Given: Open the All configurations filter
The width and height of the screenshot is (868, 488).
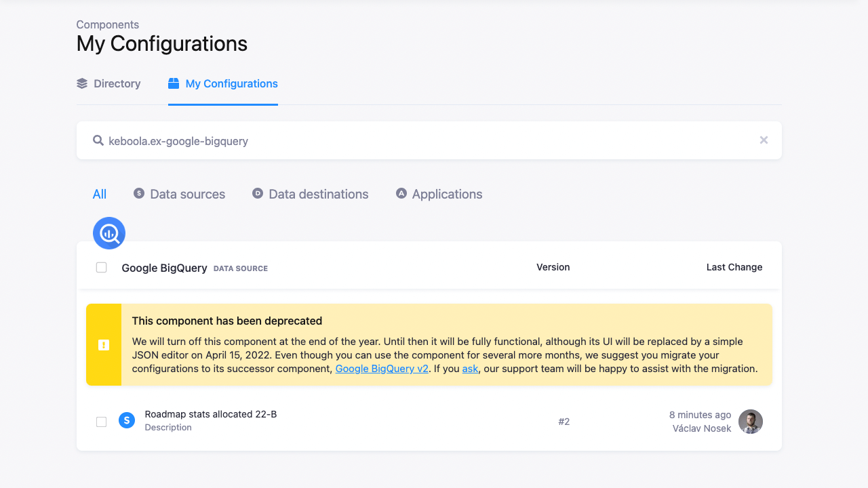Looking at the screenshot, I should 99,193.
